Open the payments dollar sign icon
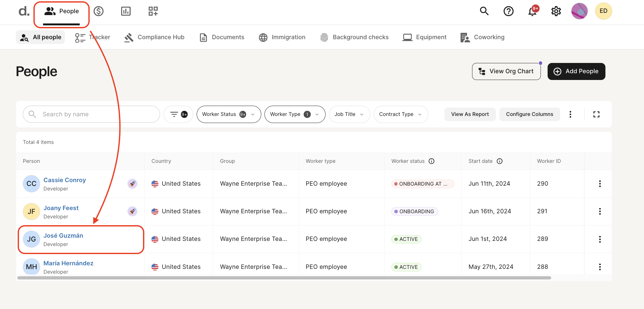644x309 pixels. click(98, 11)
